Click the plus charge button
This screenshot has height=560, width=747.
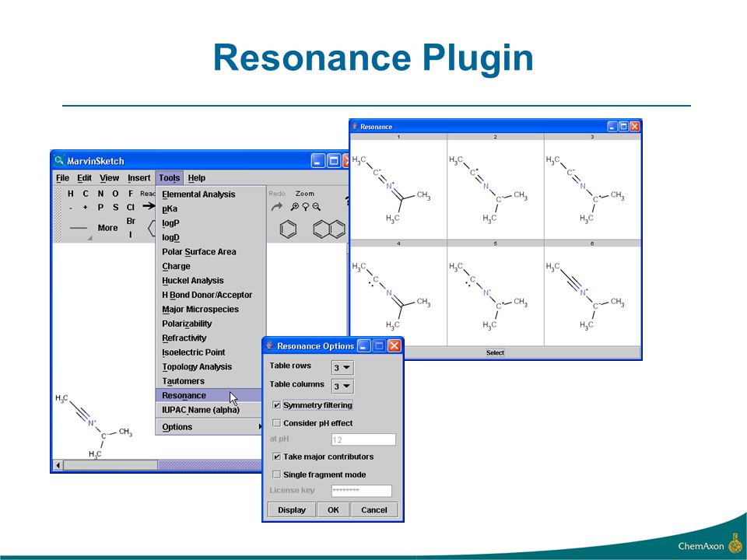[86, 207]
